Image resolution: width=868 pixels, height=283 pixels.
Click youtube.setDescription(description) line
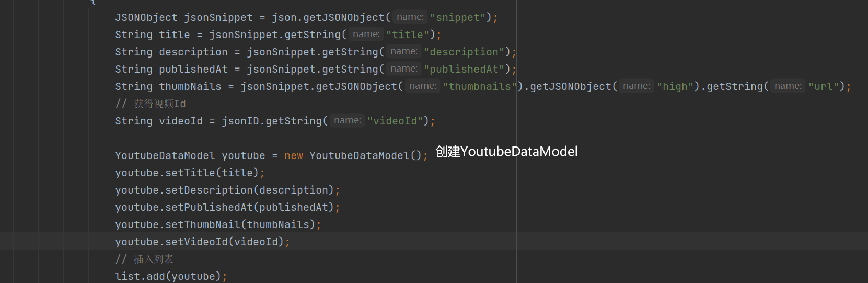tap(228, 190)
